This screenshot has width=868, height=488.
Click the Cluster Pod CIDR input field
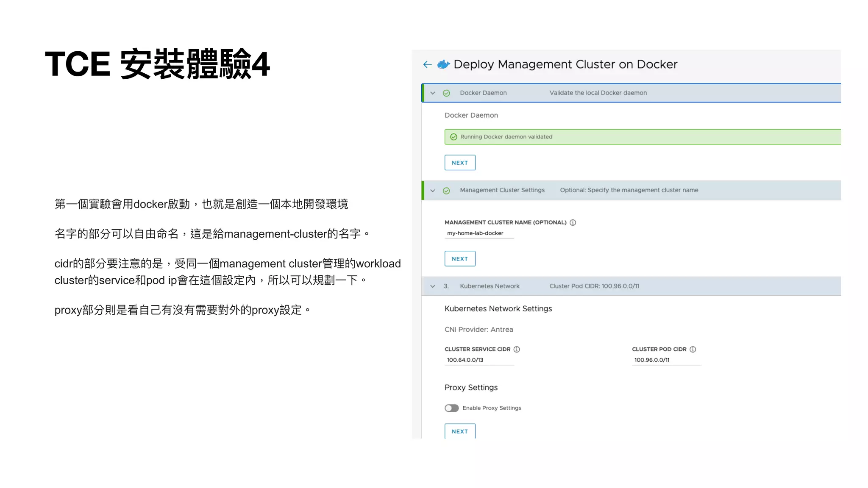pyautogui.click(x=666, y=360)
